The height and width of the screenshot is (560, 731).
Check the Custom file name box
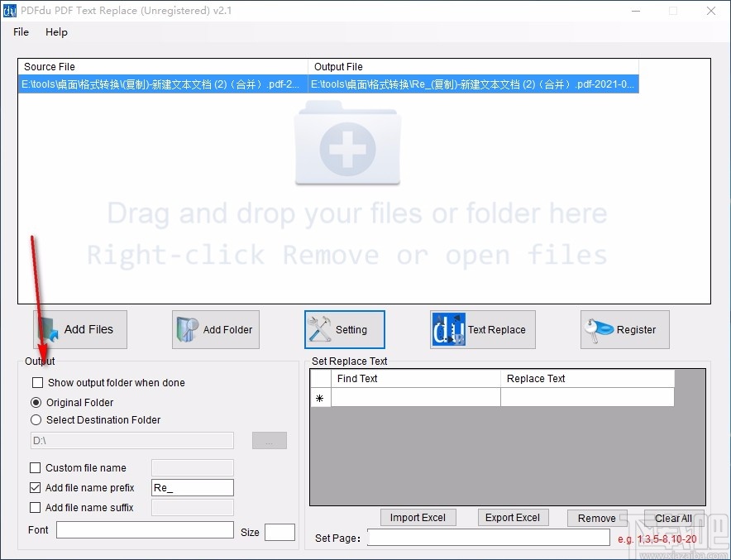pyautogui.click(x=35, y=467)
